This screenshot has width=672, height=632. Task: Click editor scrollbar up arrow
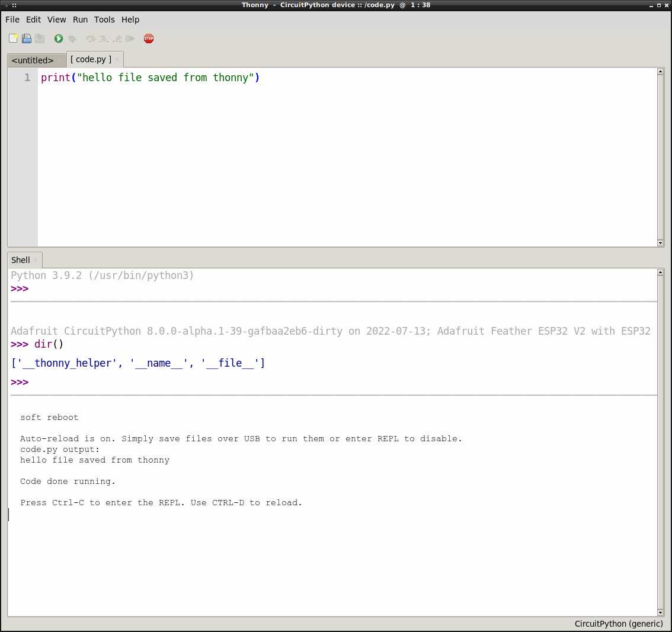pos(660,72)
